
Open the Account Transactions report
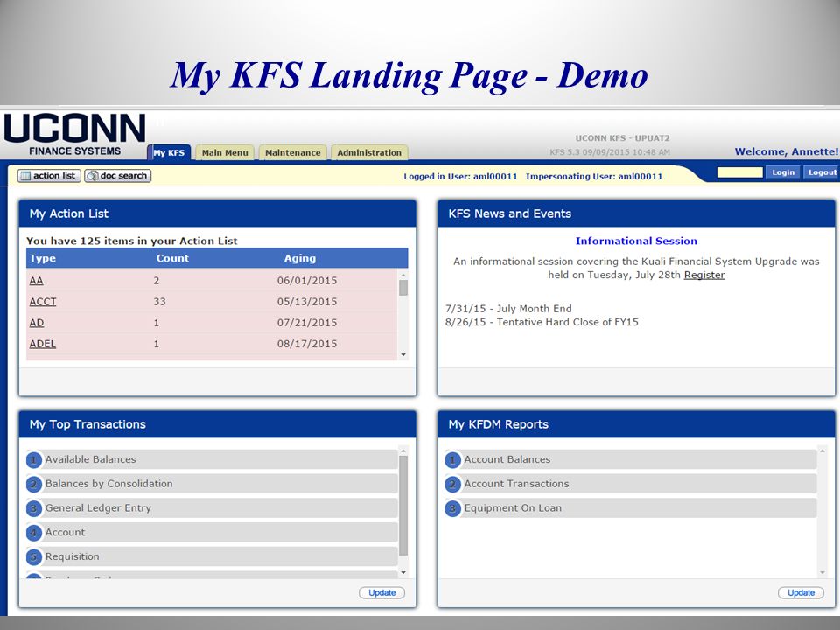click(x=631, y=484)
